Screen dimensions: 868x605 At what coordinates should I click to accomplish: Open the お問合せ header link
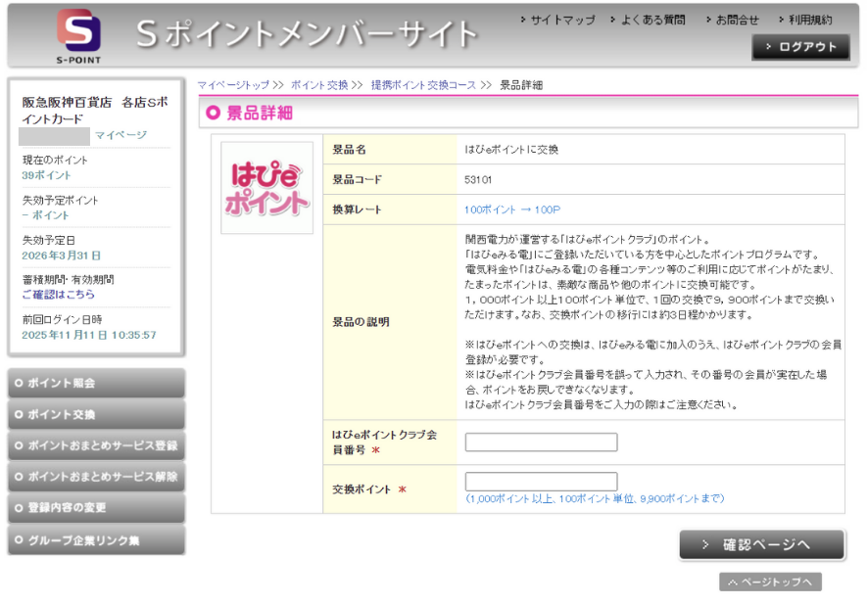click(x=736, y=20)
